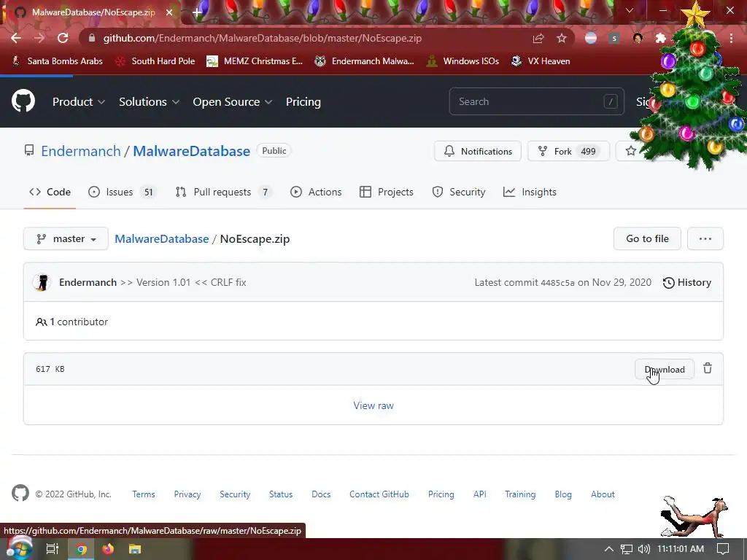Open the tab search chevron in title bar
The width and height of the screenshot is (747, 560).
click(630, 10)
